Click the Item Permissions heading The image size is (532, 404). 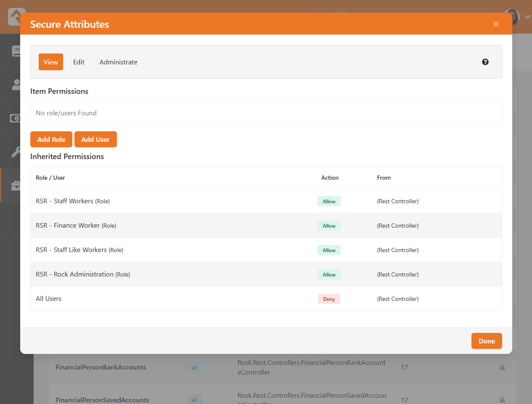click(x=59, y=91)
